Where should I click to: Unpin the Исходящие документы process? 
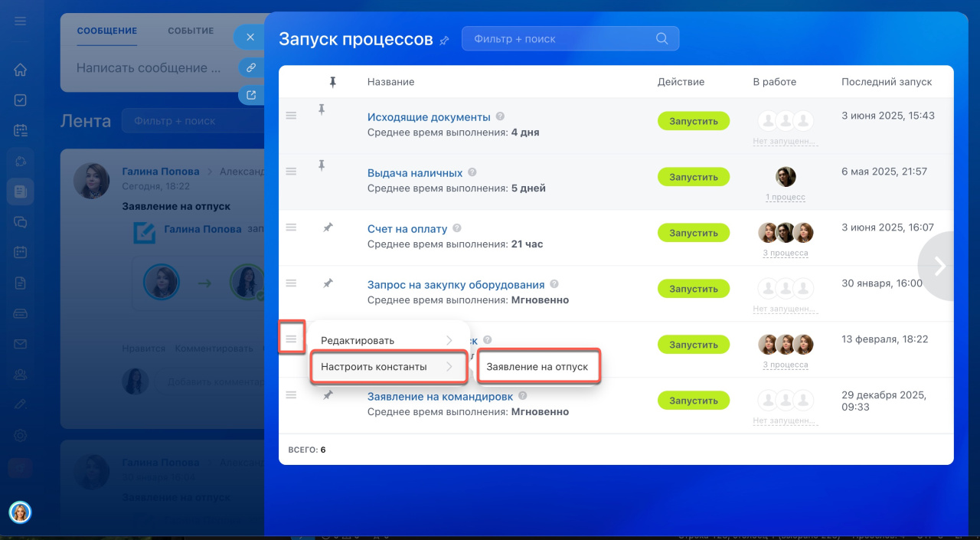322,110
